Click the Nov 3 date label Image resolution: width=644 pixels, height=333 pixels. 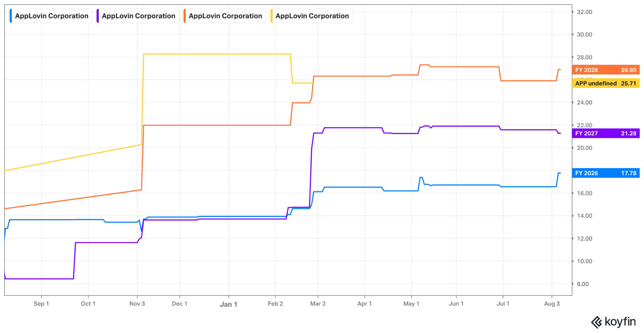[x=137, y=304]
